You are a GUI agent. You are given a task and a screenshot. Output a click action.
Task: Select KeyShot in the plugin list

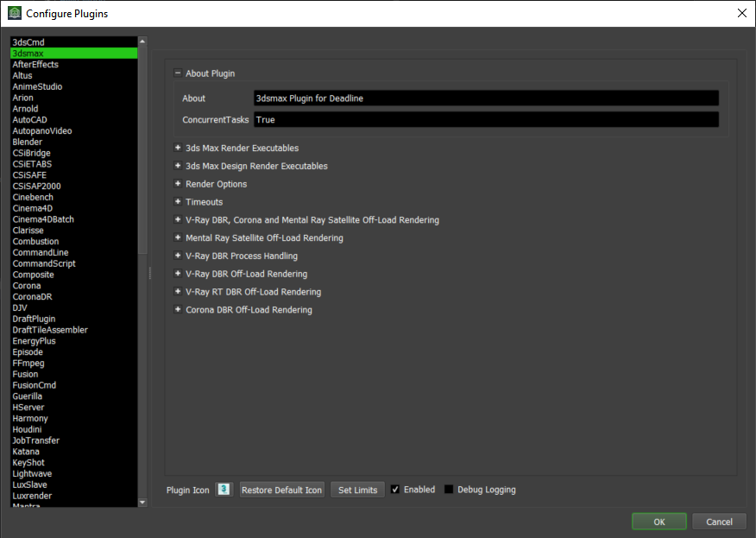(73, 463)
